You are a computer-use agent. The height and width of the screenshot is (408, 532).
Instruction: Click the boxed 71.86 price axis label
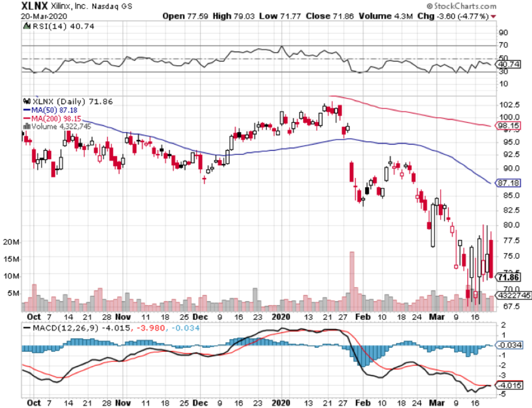coord(508,277)
